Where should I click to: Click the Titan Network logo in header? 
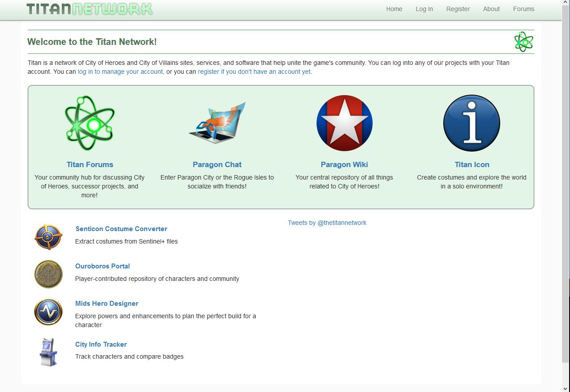[89, 9]
